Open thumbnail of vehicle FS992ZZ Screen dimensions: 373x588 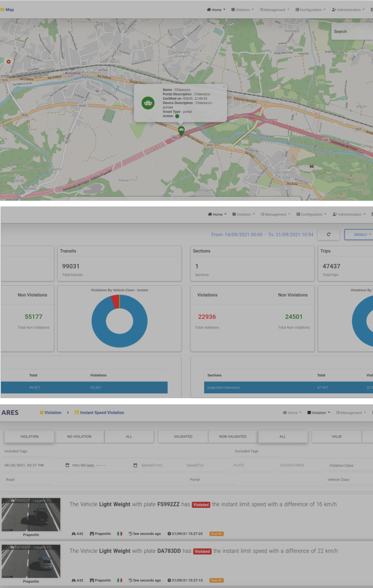tap(31, 514)
